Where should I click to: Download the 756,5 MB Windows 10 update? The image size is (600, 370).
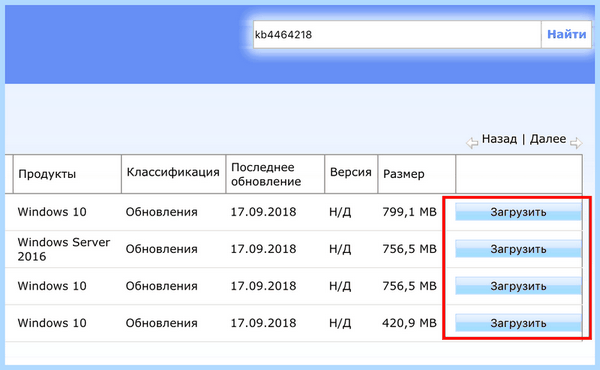[x=518, y=286]
